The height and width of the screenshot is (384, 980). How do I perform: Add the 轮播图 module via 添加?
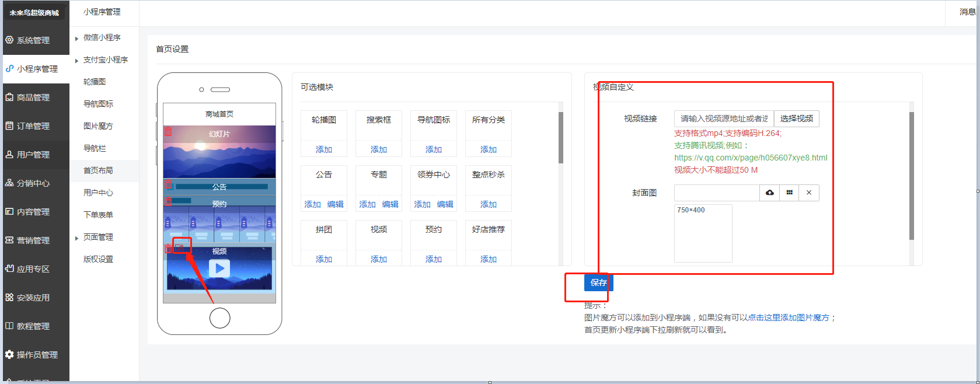click(x=324, y=149)
